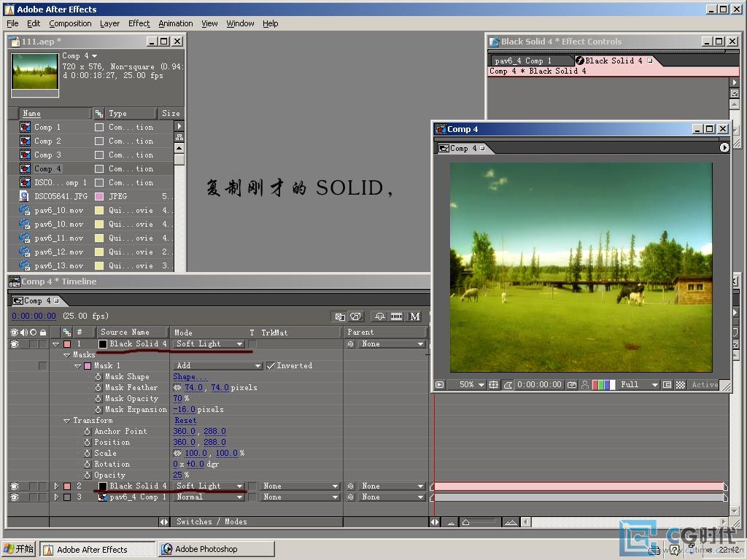Image resolution: width=747 pixels, height=560 pixels.
Task: Collapse the Transform group
Action: pos(66,421)
